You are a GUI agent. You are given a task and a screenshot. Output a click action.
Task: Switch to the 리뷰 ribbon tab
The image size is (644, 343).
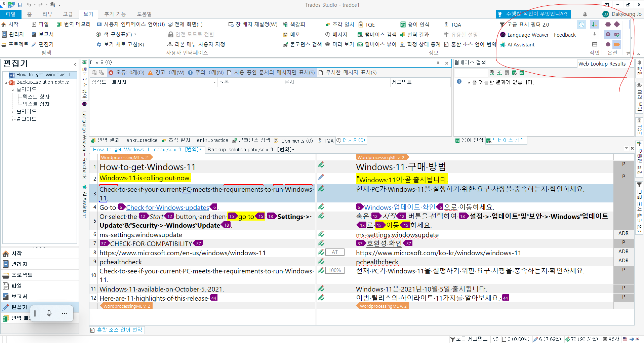[47, 14]
